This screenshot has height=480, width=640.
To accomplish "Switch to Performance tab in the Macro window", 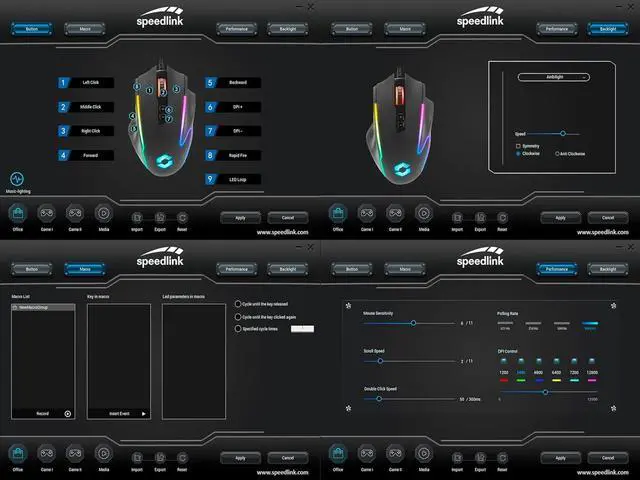I will click(235, 269).
